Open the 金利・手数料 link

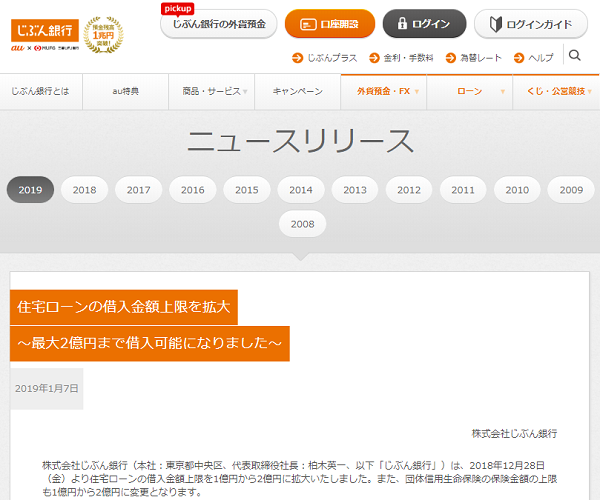coord(408,58)
